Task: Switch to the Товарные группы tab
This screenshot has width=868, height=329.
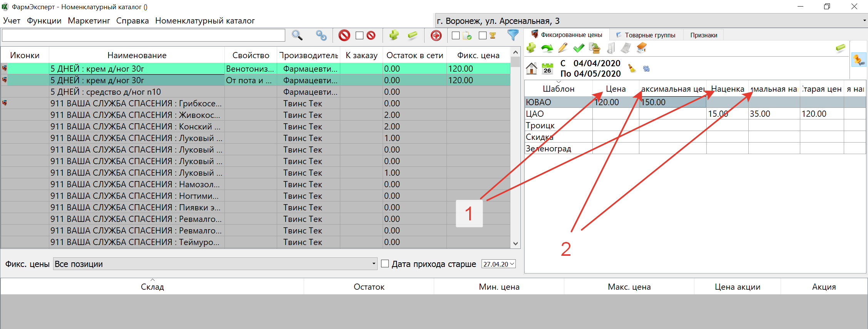Action: point(650,35)
